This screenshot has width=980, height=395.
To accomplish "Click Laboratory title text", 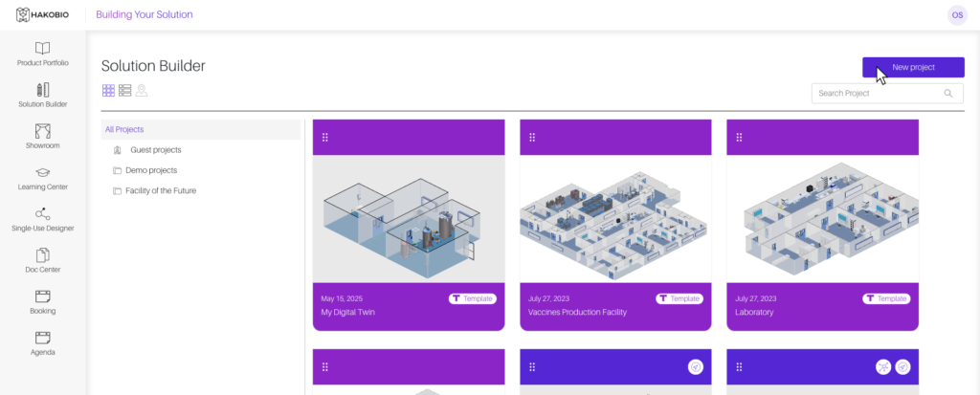I will click(754, 312).
